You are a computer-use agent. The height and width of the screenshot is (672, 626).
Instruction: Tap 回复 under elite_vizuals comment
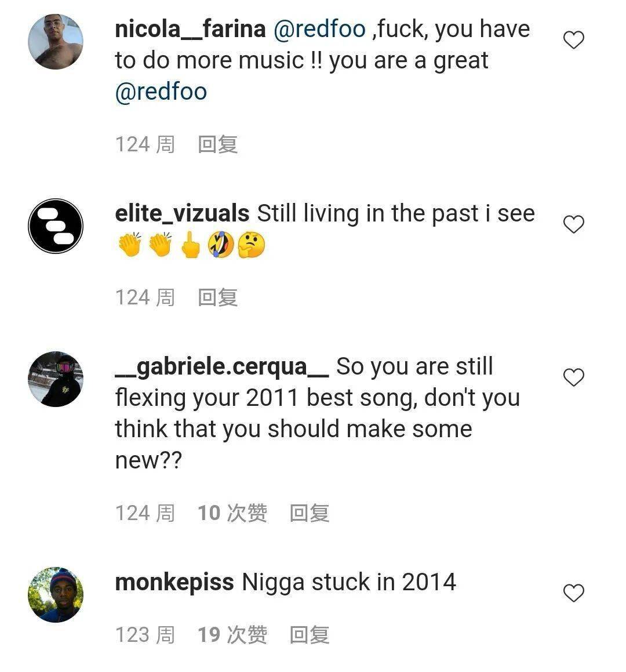click(218, 297)
